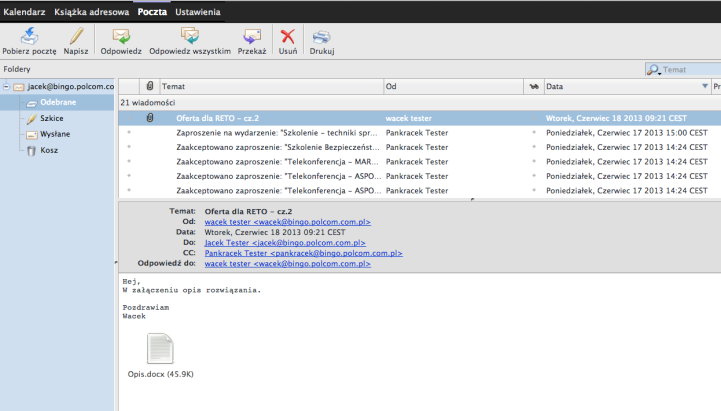Viewport: 721px width, 411px height.
Task: Open the Opis.docx attachment icon
Action: (160, 348)
